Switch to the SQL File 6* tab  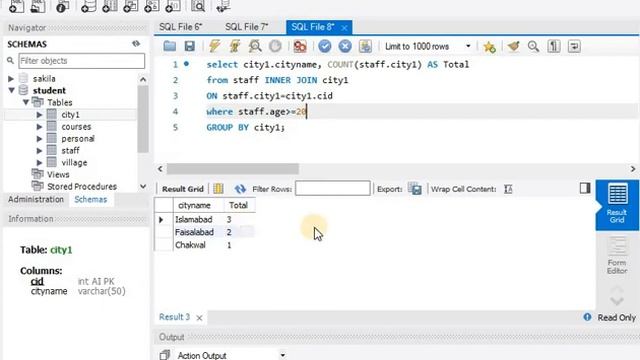181,27
